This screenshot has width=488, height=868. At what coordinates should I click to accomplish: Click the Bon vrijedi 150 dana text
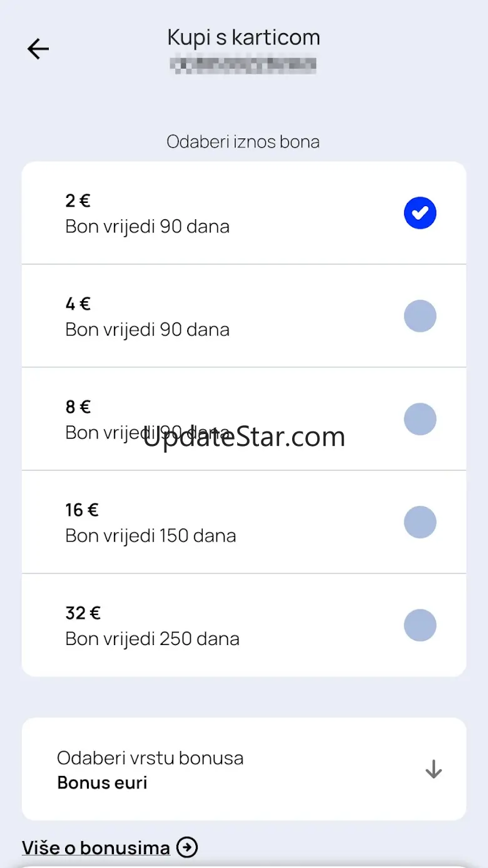click(x=150, y=536)
